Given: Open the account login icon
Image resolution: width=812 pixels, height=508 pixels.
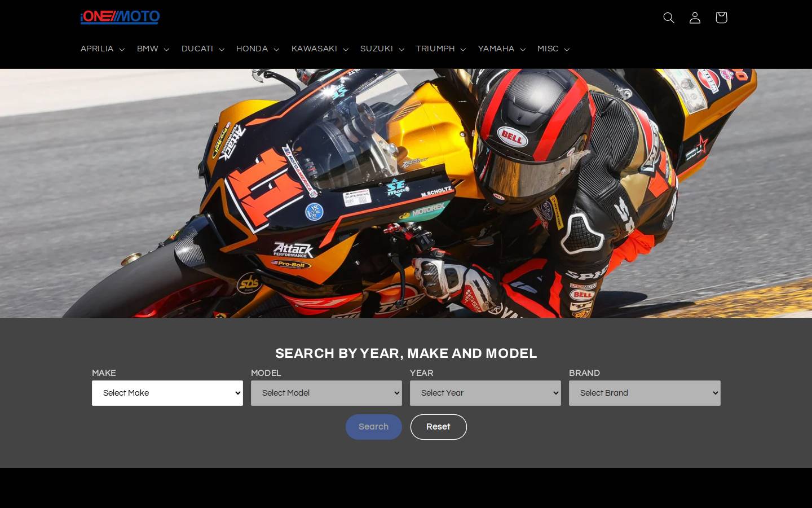Looking at the screenshot, I should click(x=695, y=17).
